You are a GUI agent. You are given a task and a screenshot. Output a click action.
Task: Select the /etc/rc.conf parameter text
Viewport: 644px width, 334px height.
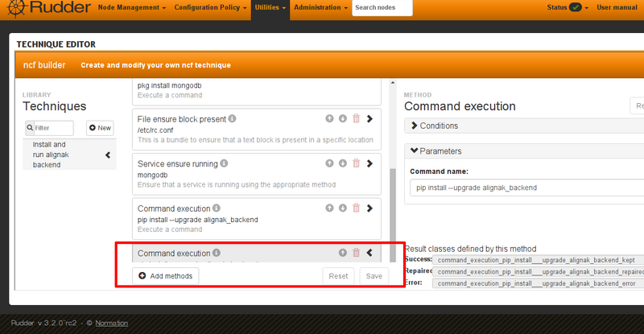[155, 130]
